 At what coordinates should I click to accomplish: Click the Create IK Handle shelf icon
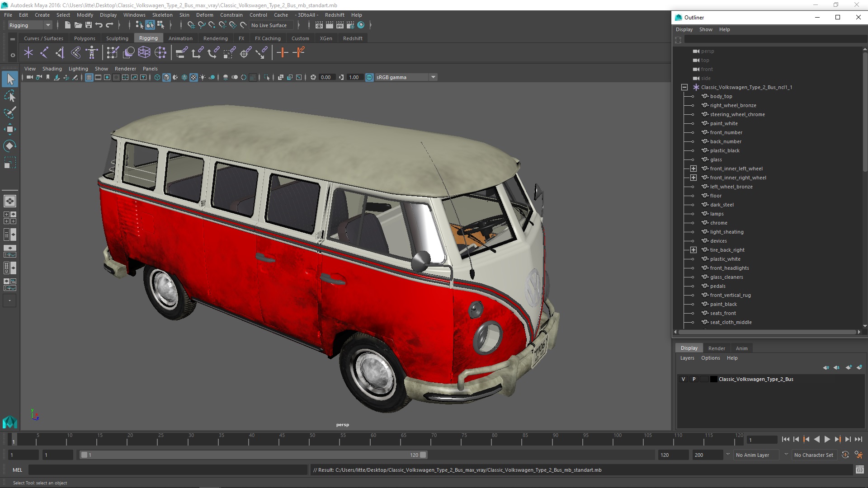[x=60, y=52]
